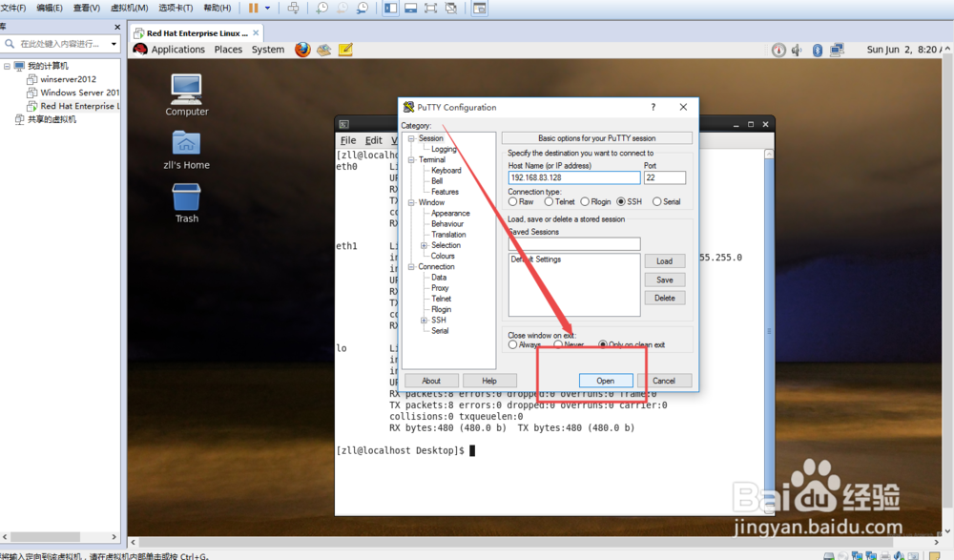Close the VMware library pane
This screenshot has width=954, height=560.
117,28
